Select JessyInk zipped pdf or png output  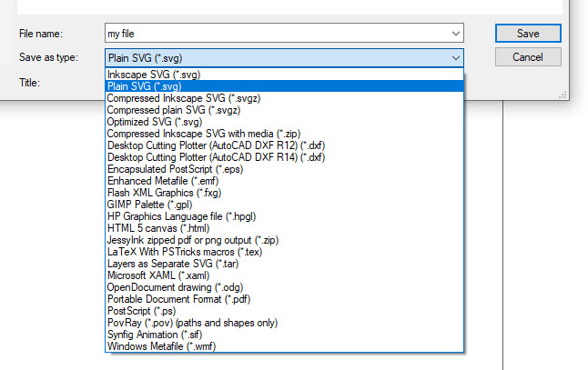point(284,240)
